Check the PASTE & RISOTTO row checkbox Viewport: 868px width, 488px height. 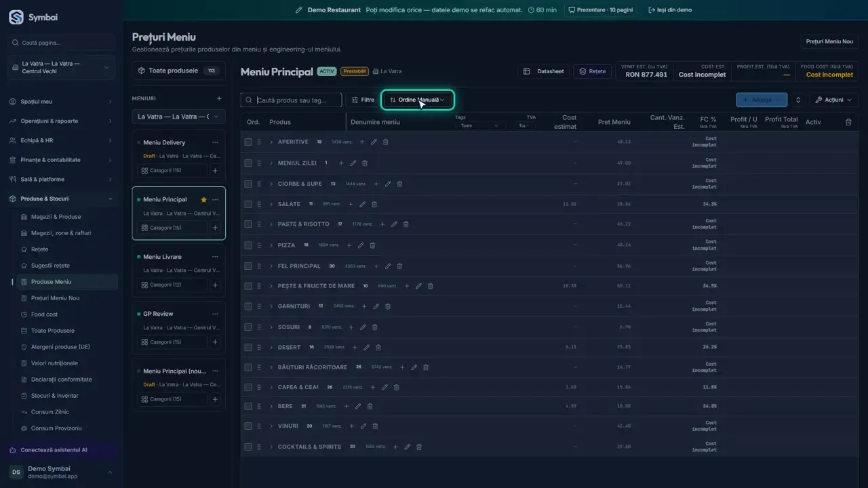click(x=248, y=224)
